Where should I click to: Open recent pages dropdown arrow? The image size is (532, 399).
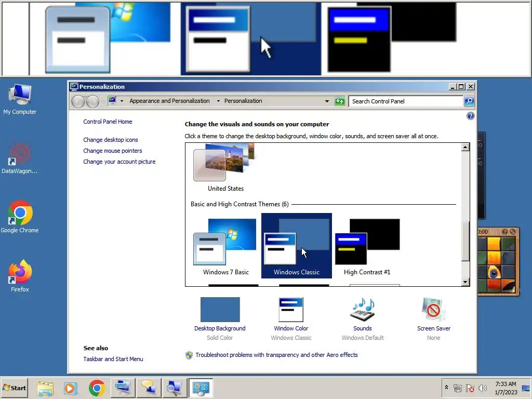click(x=103, y=101)
